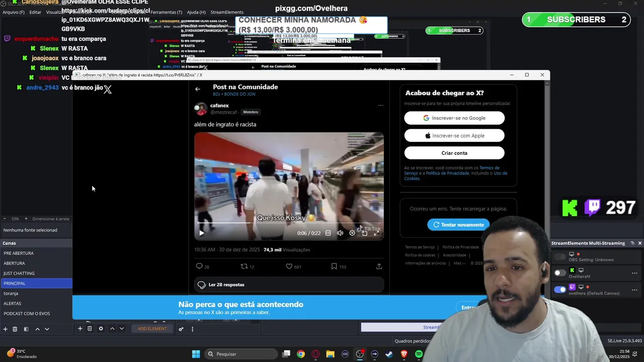Expand the Mais footer menu on X
644x362 pixels.
(459, 263)
